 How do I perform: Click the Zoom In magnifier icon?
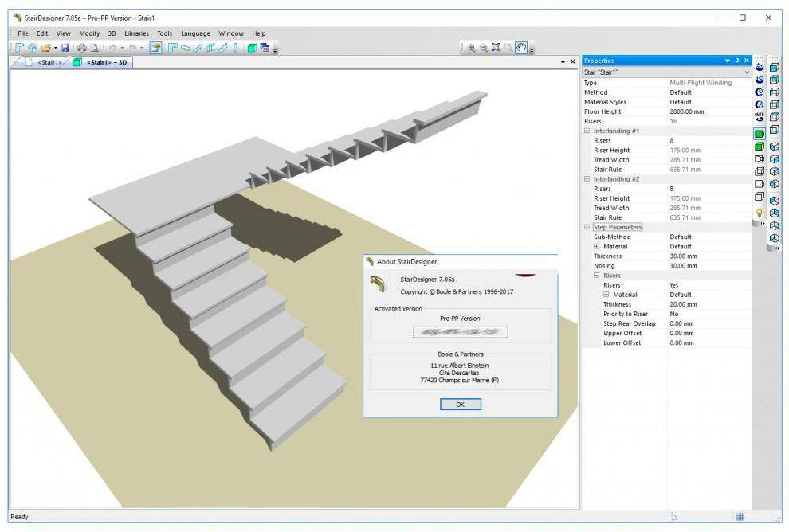(x=471, y=48)
